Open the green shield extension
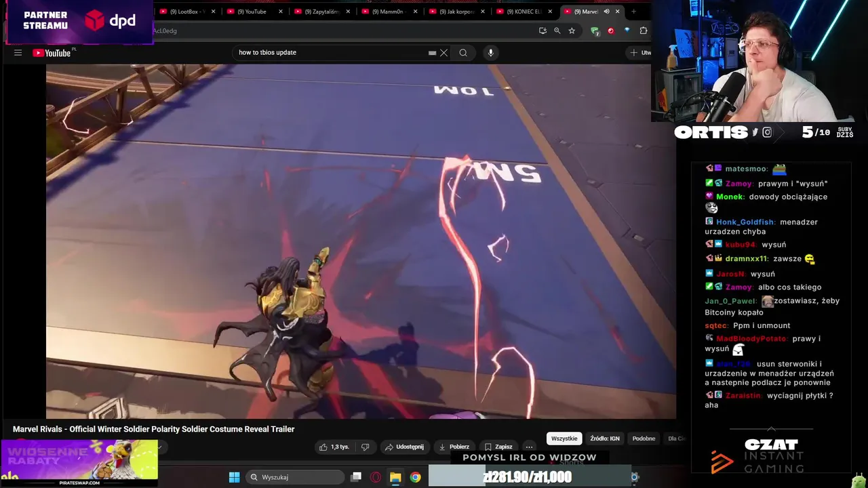 pyautogui.click(x=595, y=30)
